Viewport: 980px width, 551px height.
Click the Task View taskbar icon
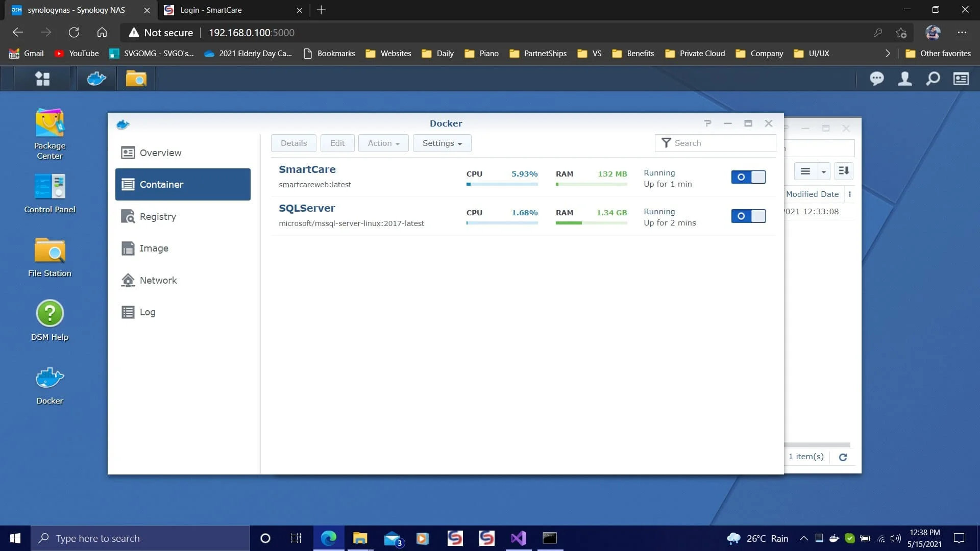(x=296, y=538)
